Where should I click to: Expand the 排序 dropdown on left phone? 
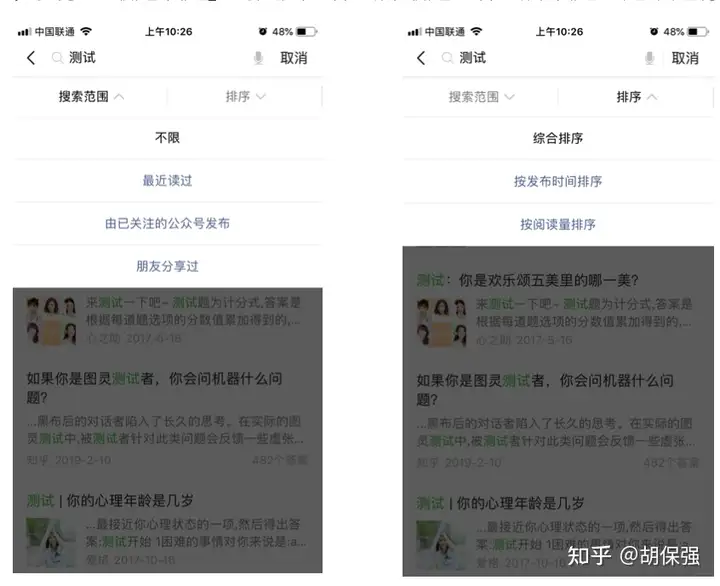[246, 96]
